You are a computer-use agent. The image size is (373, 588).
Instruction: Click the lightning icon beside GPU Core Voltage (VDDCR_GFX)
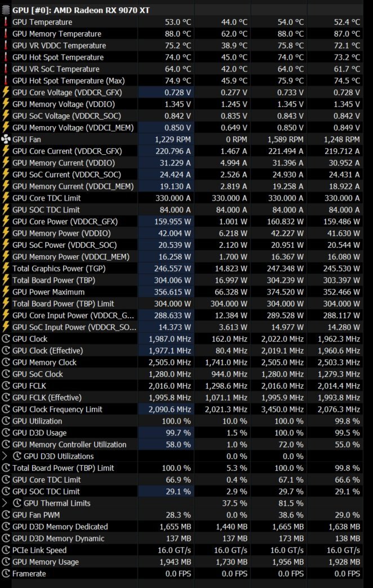[x=6, y=92]
